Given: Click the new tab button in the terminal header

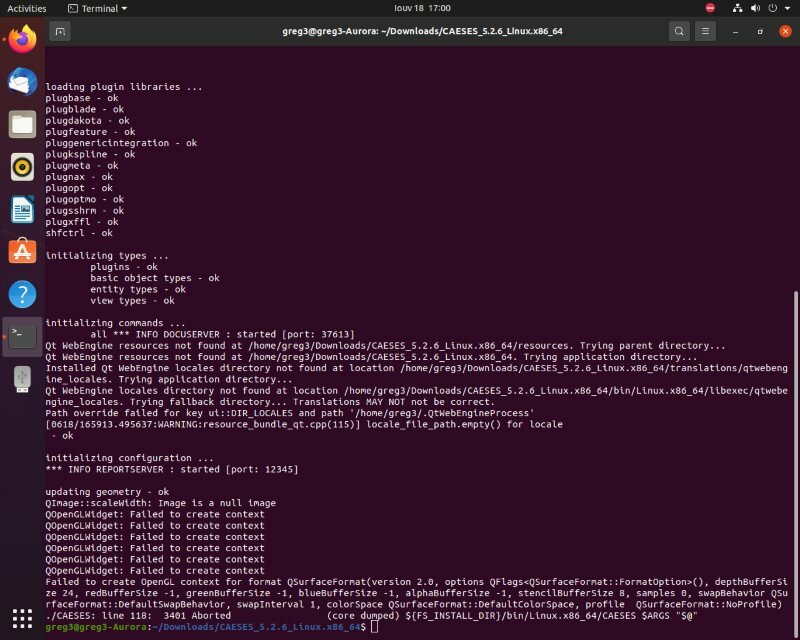Looking at the screenshot, I should [x=60, y=32].
